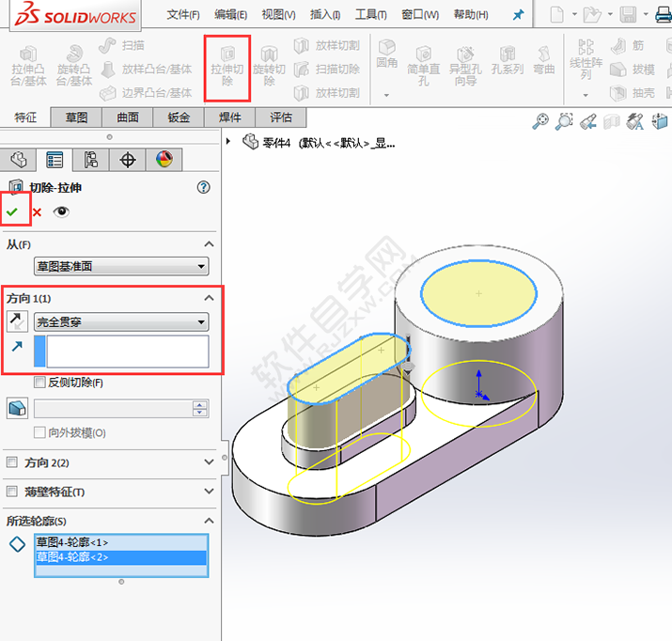Viewport: 672px width, 641px height.
Task: Open the Insert (插入) menu
Action: click(x=325, y=15)
